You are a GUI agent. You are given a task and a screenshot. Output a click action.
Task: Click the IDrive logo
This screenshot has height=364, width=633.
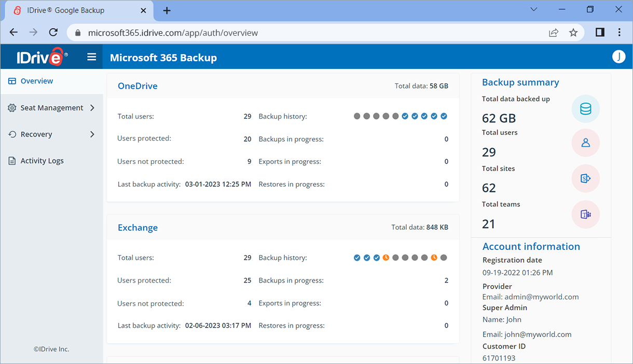coord(42,57)
